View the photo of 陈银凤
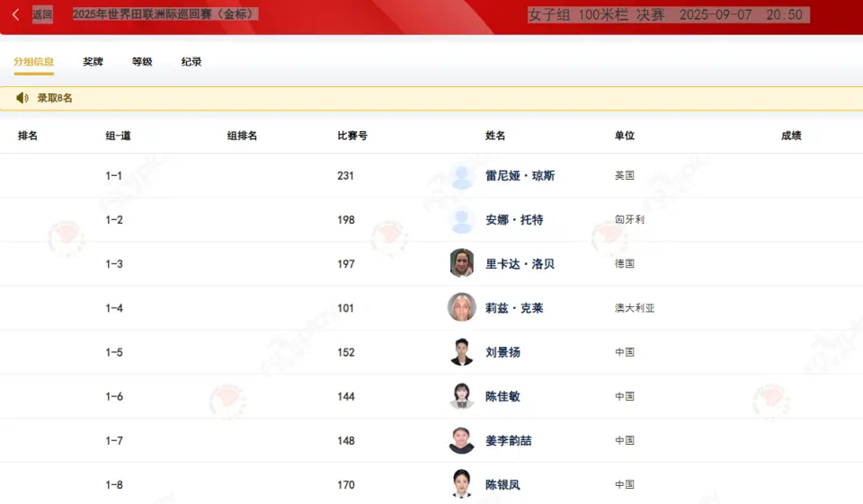 [462, 484]
